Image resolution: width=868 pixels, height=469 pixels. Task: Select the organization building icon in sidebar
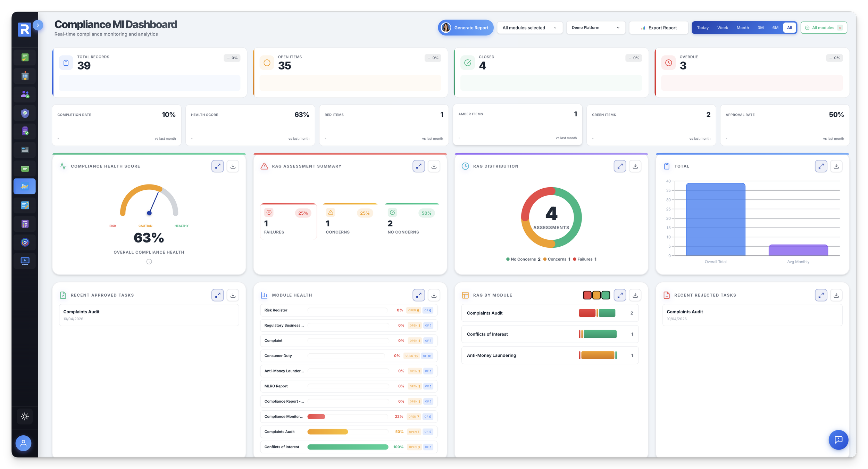point(24,75)
